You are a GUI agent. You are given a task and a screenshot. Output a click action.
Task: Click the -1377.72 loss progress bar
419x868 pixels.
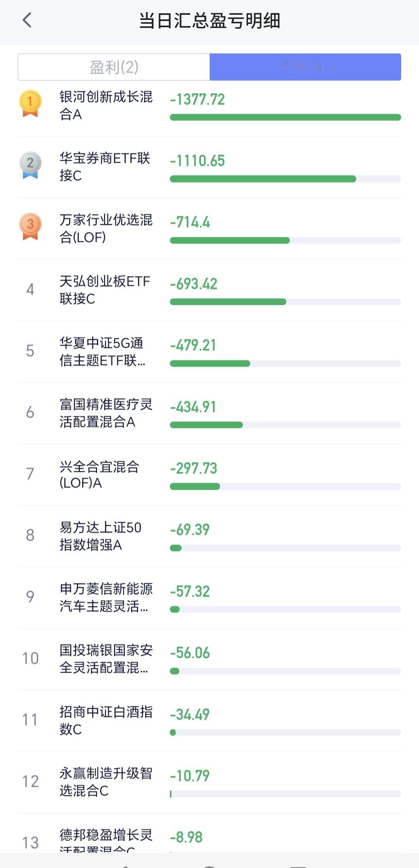pos(285,117)
